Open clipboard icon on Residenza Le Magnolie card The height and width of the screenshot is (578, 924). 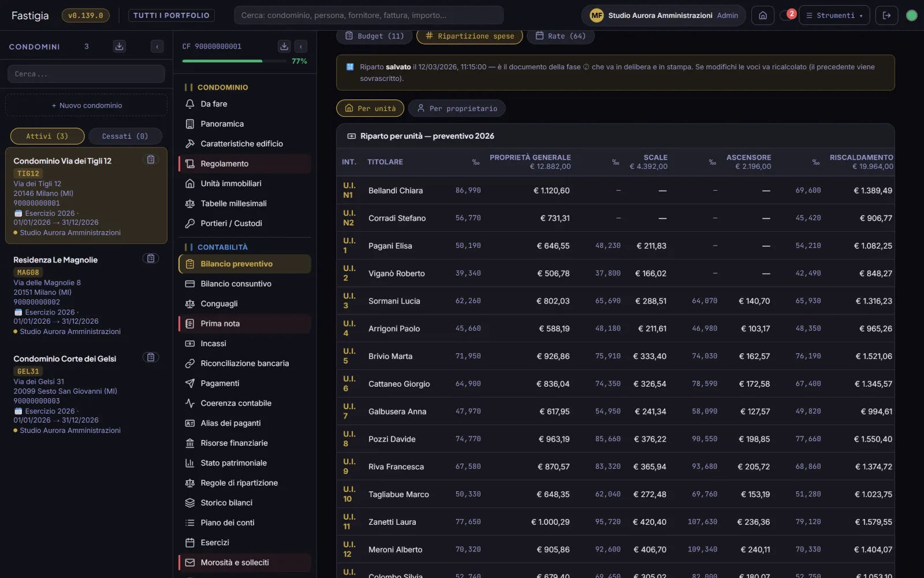[151, 258]
